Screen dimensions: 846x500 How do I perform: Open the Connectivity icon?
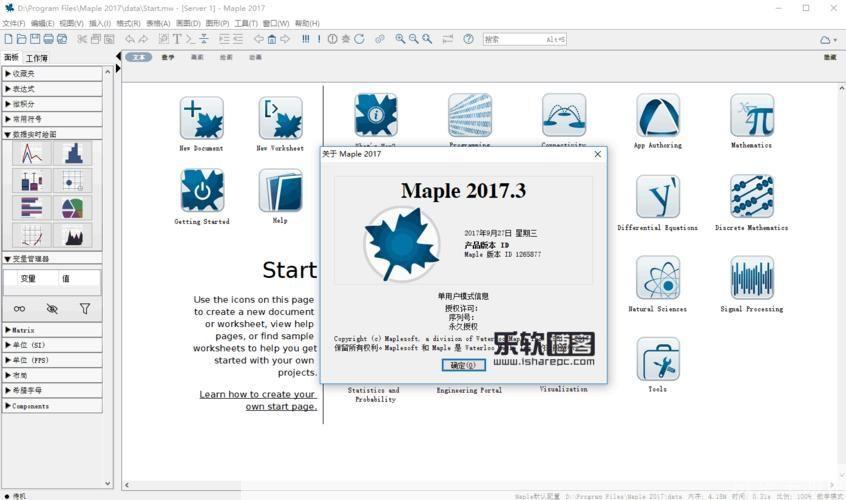coord(564,115)
